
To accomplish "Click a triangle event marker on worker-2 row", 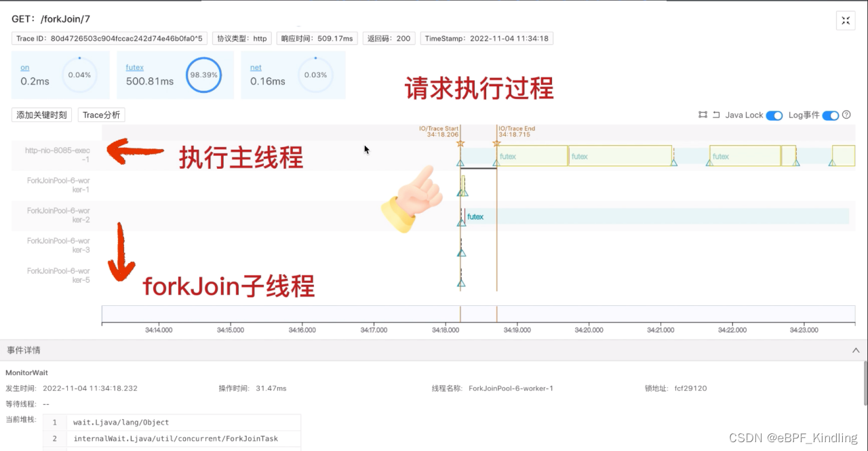I will tap(462, 222).
